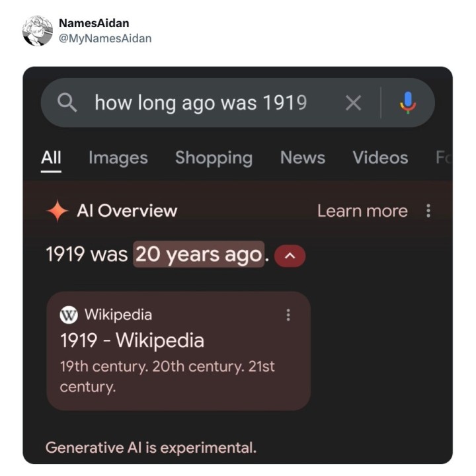The image size is (476, 476).
Task: Click the NamesAidan display name
Action: pyautogui.click(x=94, y=24)
